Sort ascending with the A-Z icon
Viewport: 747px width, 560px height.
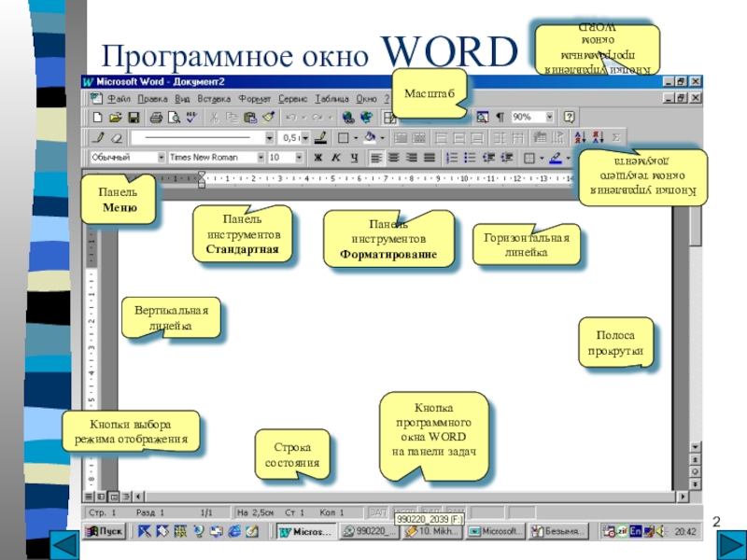click(x=580, y=137)
